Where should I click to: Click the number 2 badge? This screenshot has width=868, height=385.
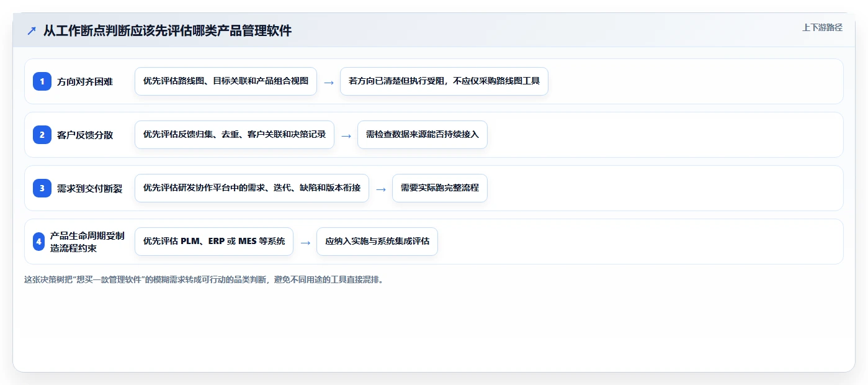click(x=42, y=135)
